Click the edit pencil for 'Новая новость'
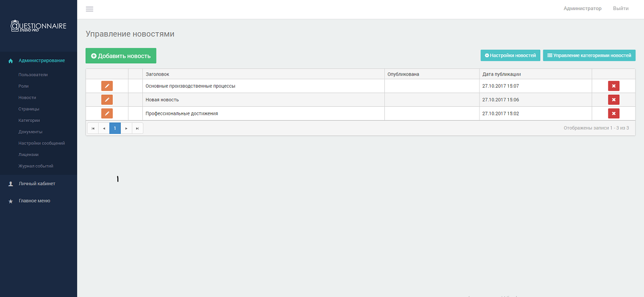The image size is (644, 297). coord(107,100)
